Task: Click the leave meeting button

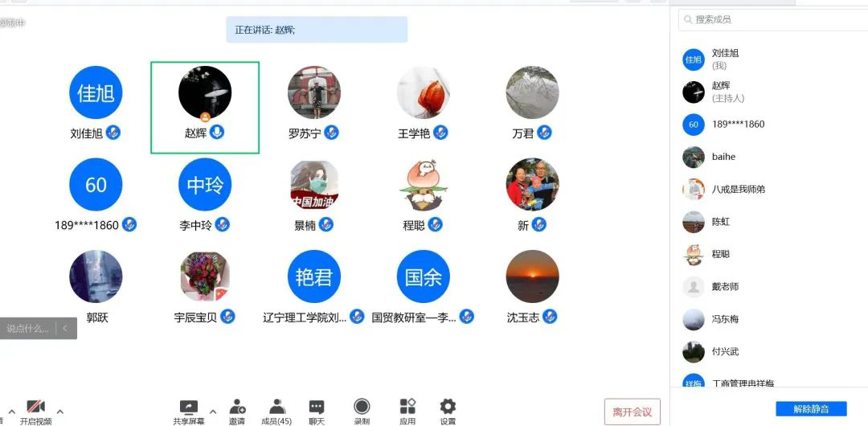Action: (633, 412)
